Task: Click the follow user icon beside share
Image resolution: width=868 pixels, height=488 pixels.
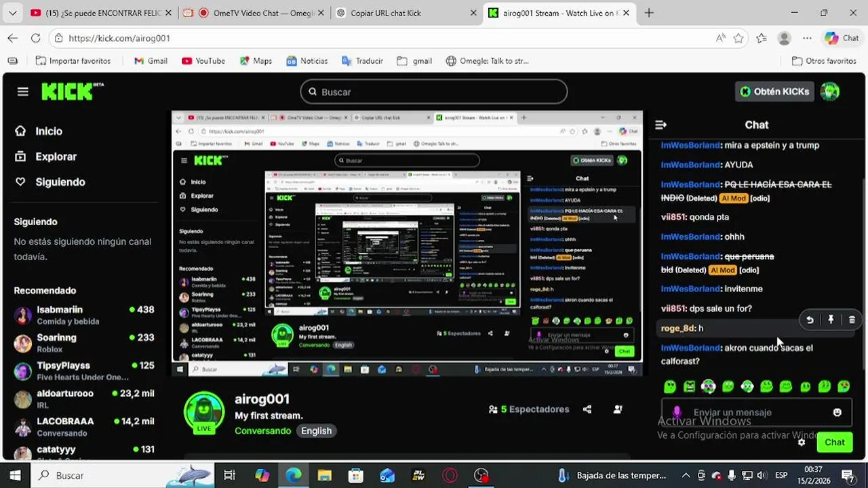Action: tap(618, 409)
